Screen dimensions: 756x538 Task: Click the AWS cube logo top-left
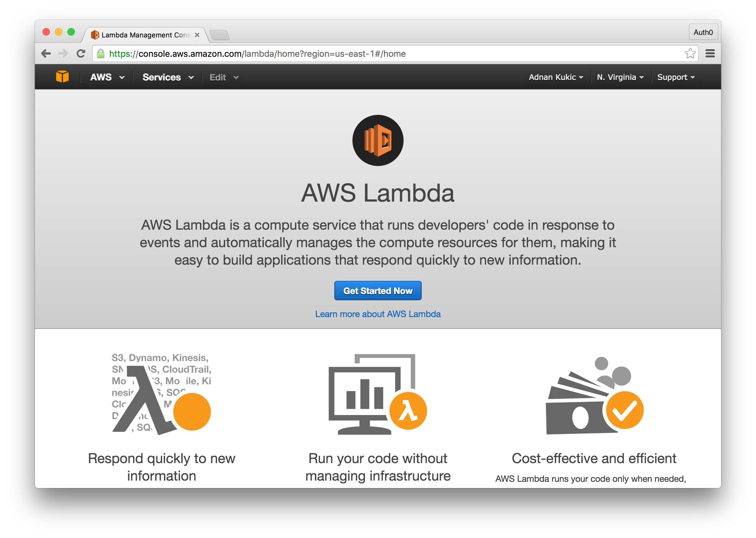[63, 77]
